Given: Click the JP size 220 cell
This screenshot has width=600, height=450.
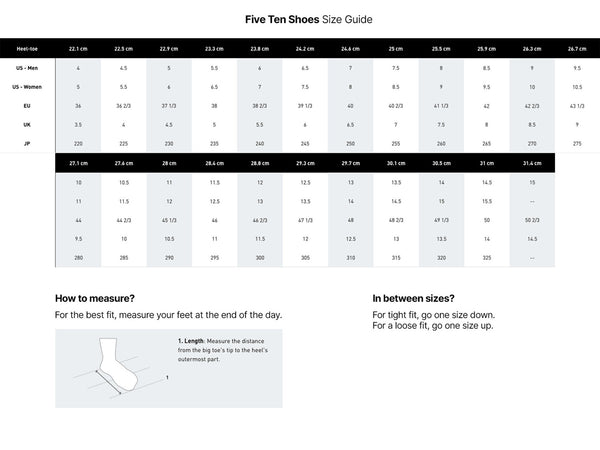Looking at the screenshot, I should (x=79, y=144).
